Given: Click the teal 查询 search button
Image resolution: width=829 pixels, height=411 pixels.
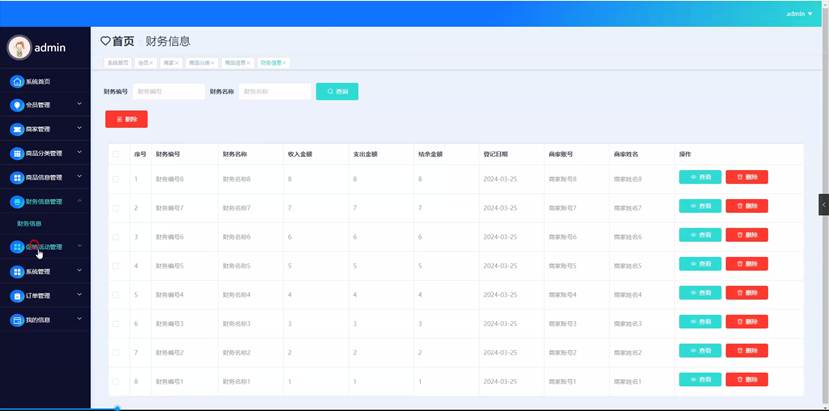Looking at the screenshot, I should (337, 92).
